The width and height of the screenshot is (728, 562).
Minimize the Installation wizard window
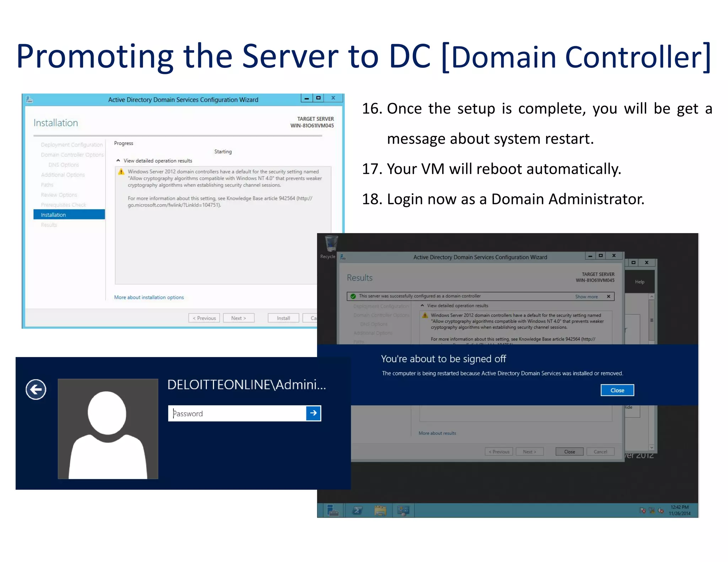coord(306,98)
